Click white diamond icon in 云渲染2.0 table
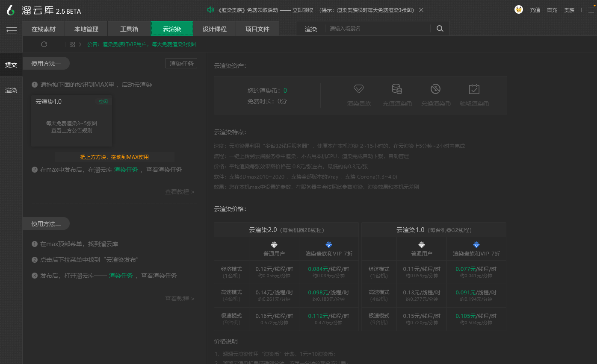 point(274,245)
